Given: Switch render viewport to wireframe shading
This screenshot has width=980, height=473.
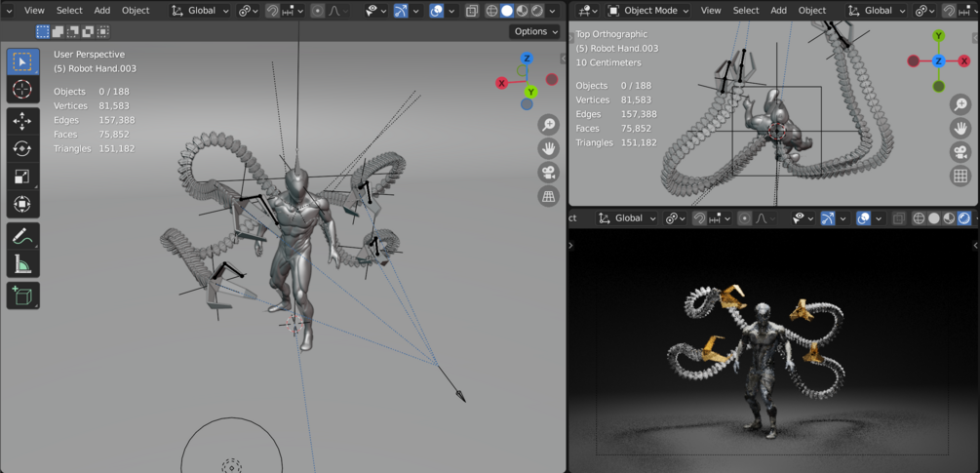Looking at the screenshot, I should click(x=919, y=218).
